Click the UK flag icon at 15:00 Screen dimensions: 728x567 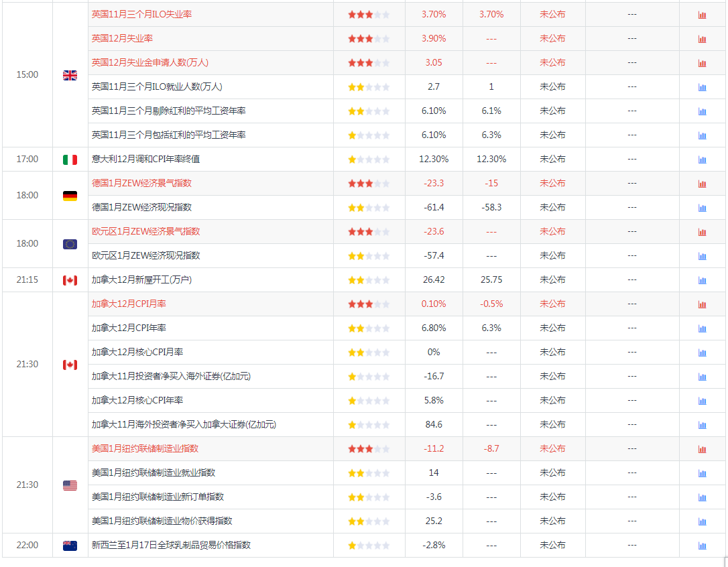click(70, 75)
